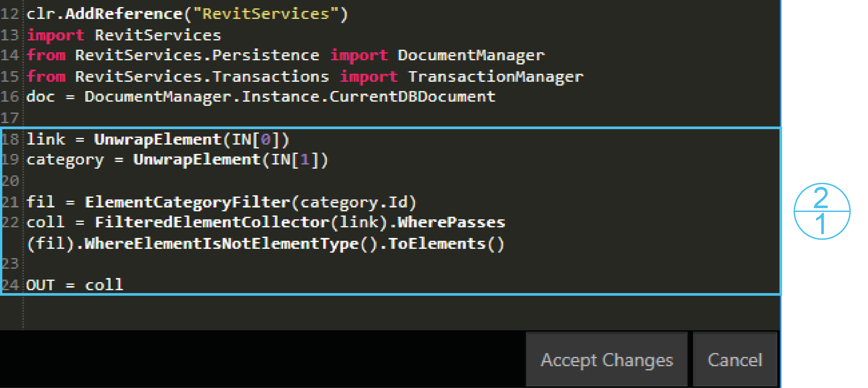This screenshot has height=388, width=868.
Task: Click the category variable on line 19
Action: point(65,160)
